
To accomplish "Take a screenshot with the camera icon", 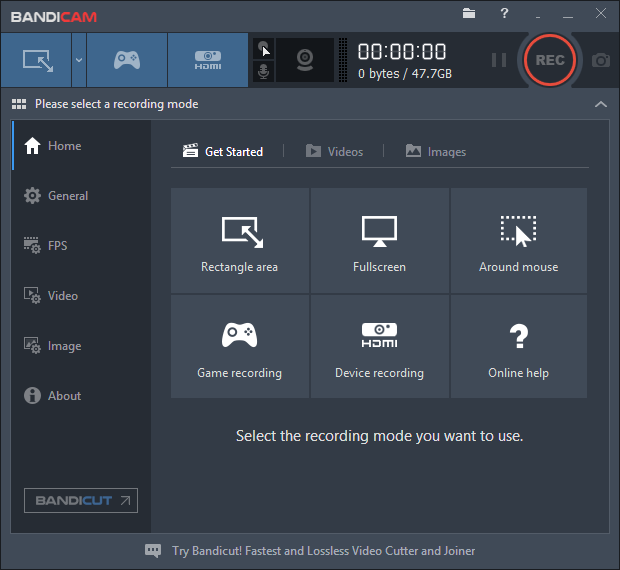I will coord(601,60).
